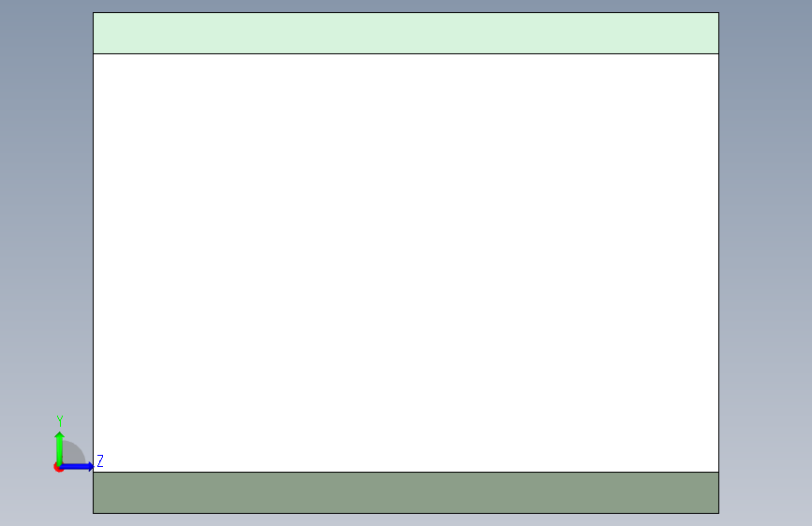Select the light green top face

[x=406, y=33]
